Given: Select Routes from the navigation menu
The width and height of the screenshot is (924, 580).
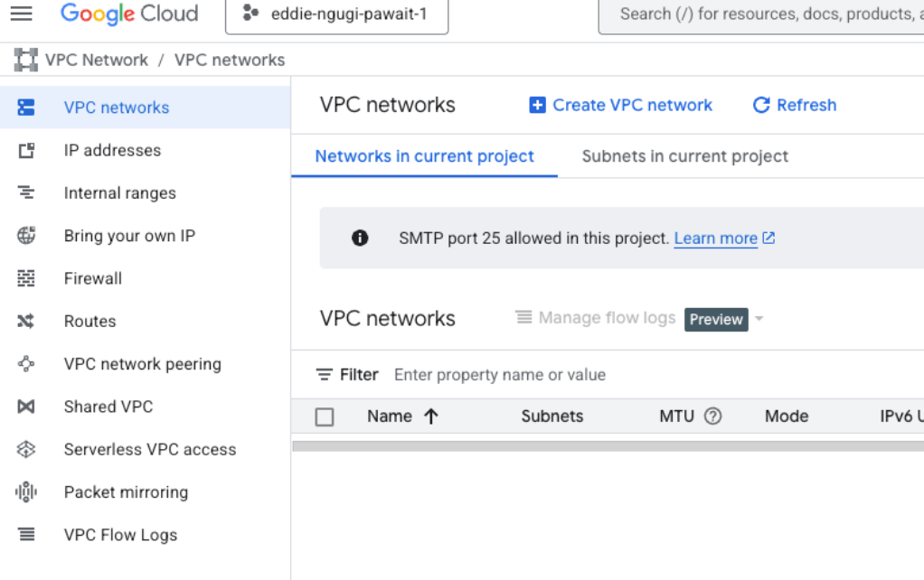Looking at the screenshot, I should [90, 321].
